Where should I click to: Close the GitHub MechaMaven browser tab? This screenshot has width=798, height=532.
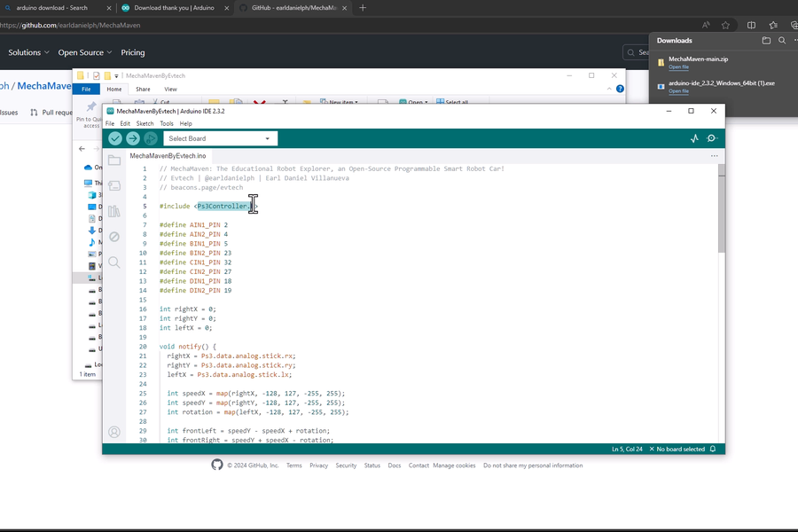(345, 8)
